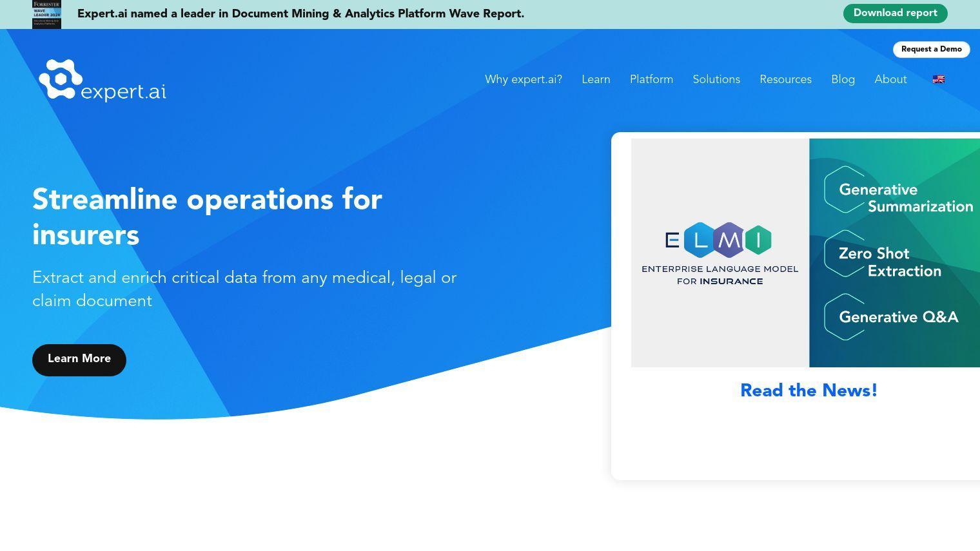Request a Demo

click(x=931, y=50)
